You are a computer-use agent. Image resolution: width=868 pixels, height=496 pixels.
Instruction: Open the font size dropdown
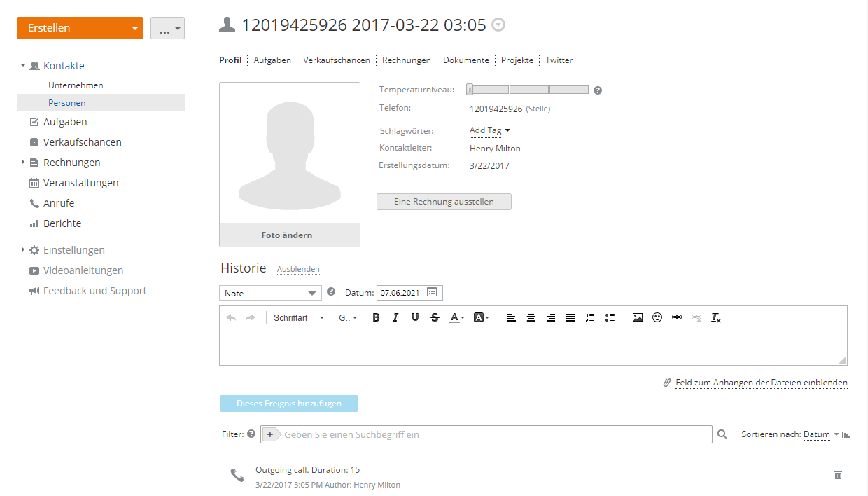348,317
